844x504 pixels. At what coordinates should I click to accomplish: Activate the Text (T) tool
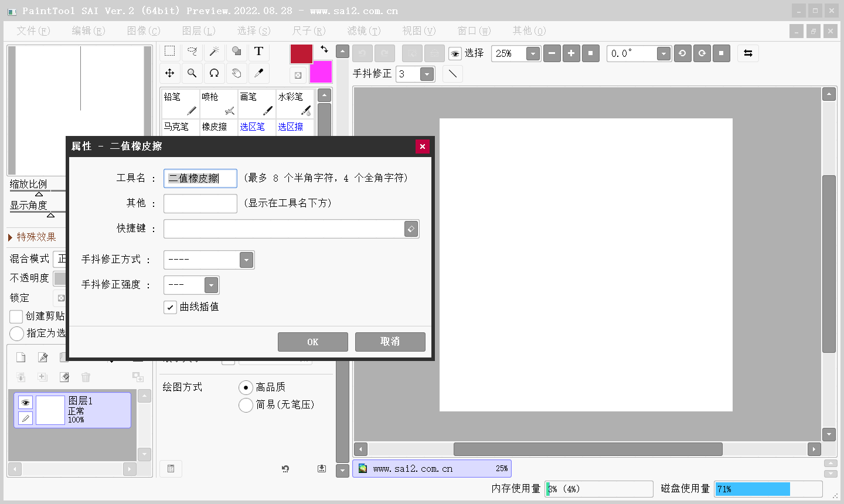click(259, 51)
